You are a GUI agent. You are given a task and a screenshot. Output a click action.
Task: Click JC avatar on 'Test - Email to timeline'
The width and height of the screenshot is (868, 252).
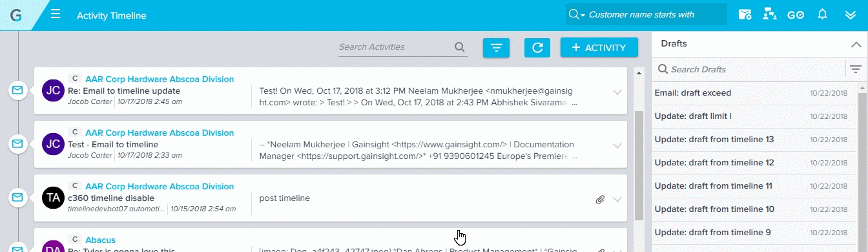coord(52,145)
